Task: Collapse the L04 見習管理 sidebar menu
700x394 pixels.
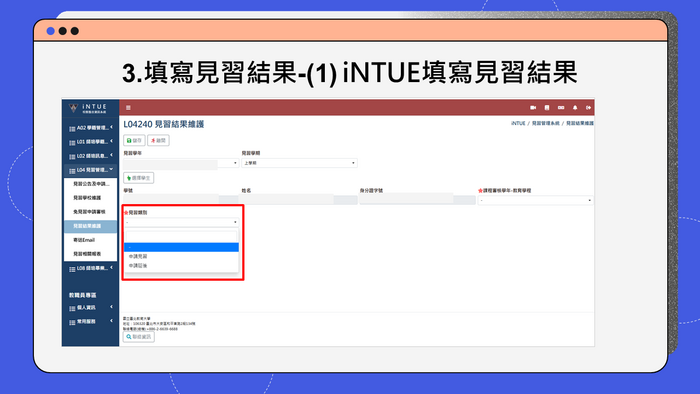Action: 91,170
